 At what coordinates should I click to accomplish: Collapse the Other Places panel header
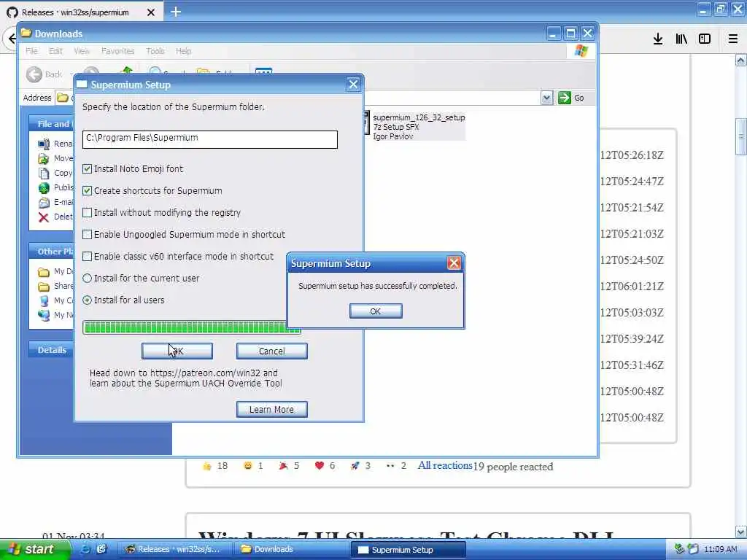(52, 251)
